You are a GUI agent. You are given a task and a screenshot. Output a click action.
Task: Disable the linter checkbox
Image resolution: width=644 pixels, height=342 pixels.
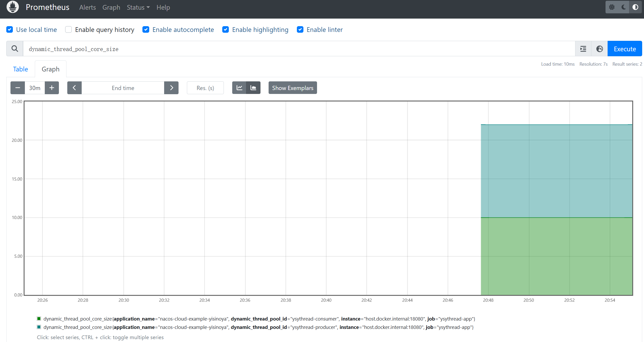(300, 30)
